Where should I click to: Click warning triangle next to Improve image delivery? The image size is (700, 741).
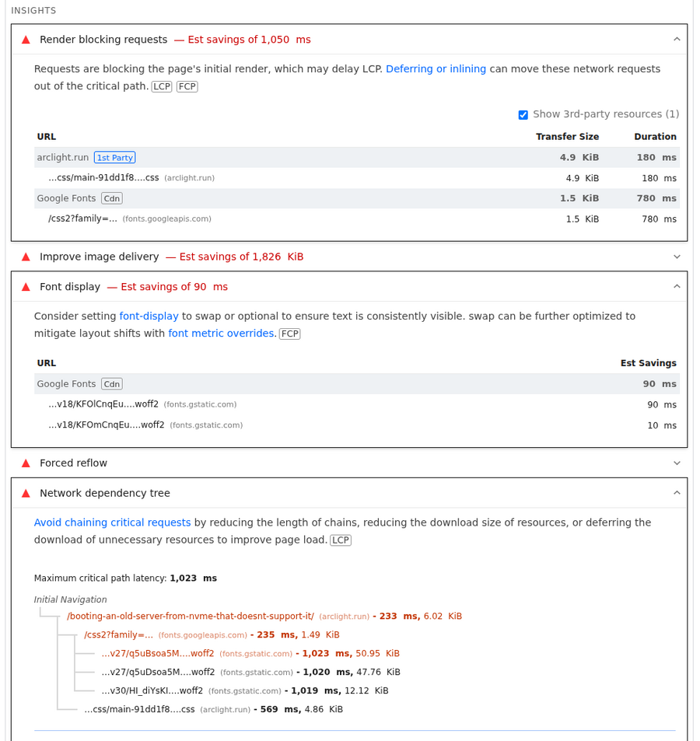(x=26, y=257)
